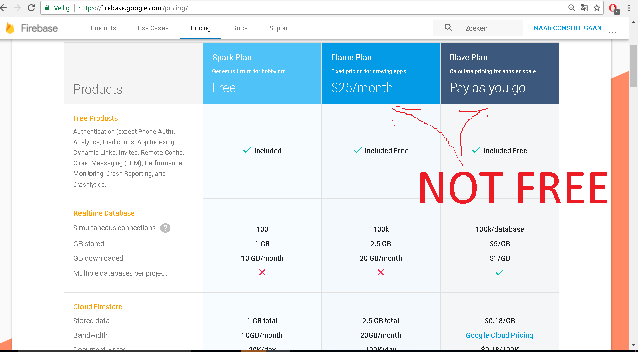Viewport: 644px width, 352px height.
Task: Open the Products menu
Action: pos(103,28)
